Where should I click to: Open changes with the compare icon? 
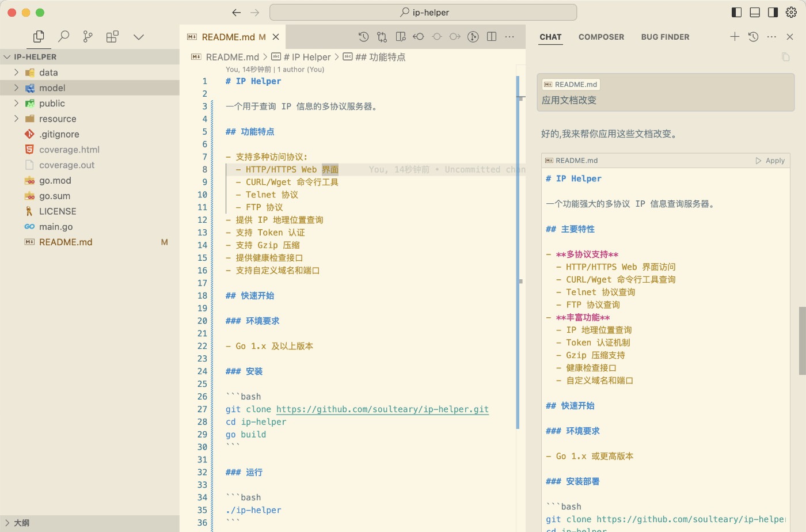click(382, 37)
